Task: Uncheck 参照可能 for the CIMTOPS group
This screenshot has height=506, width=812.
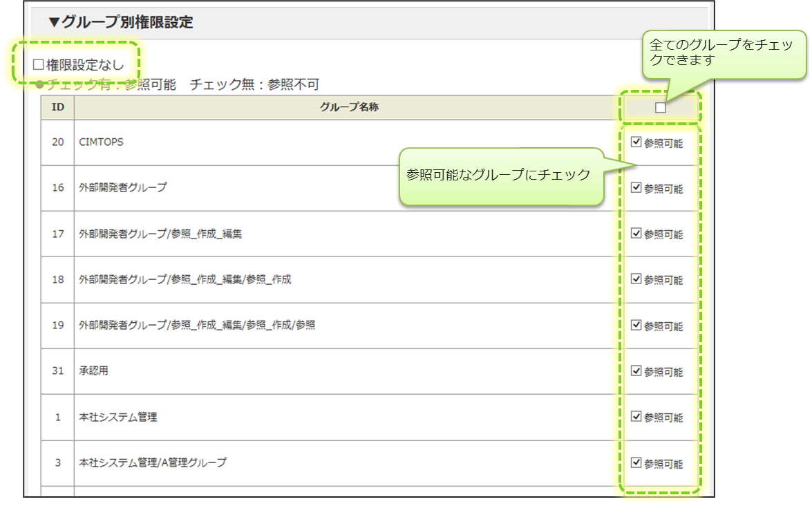Action: 636,142
